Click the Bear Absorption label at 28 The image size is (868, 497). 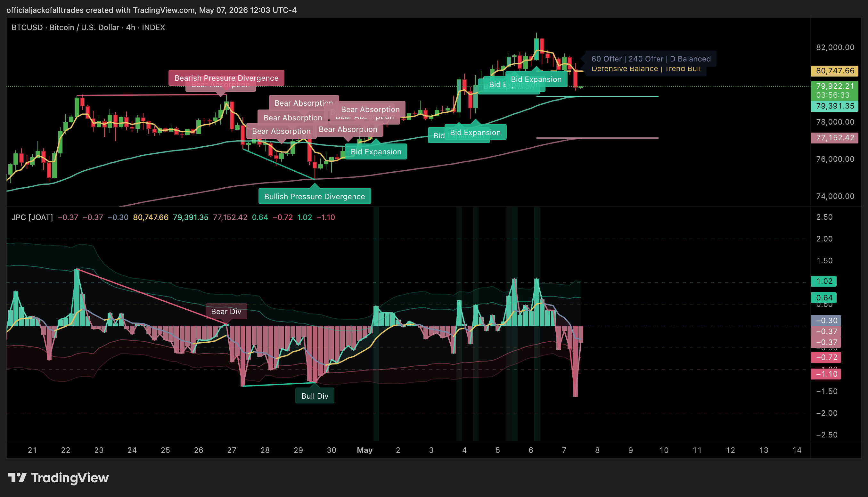tap(281, 131)
